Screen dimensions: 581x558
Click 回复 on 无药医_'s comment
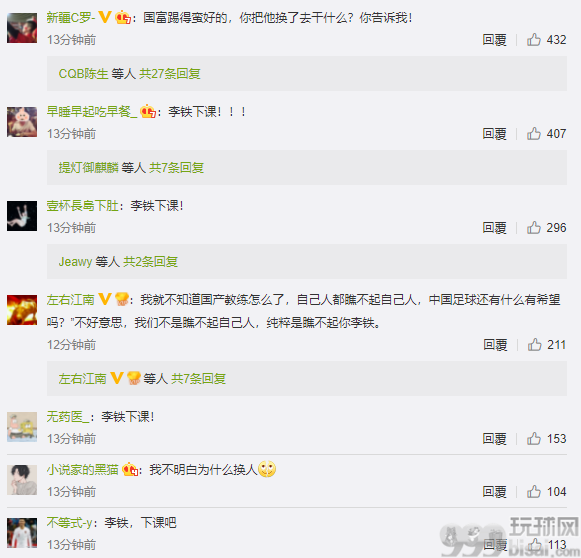494,439
